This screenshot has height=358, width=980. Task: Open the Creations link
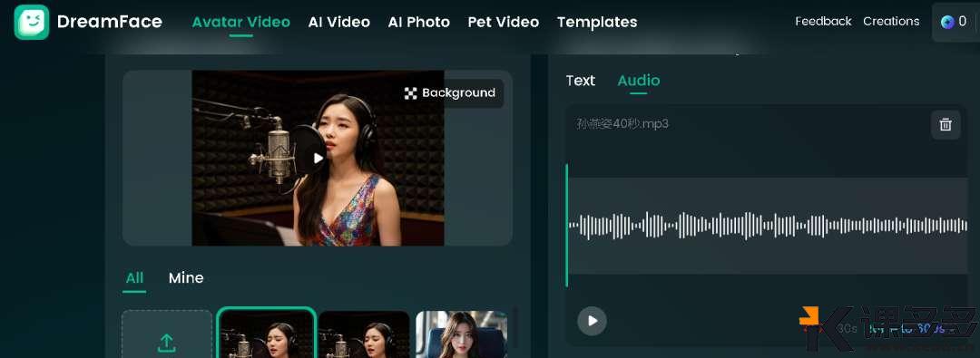tap(891, 21)
